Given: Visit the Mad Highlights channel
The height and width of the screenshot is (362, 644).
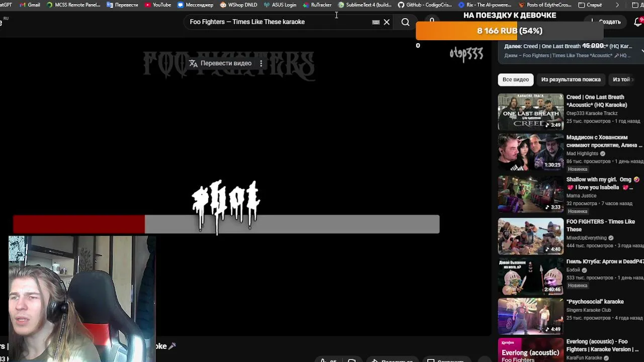Looking at the screenshot, I should 582,153.
